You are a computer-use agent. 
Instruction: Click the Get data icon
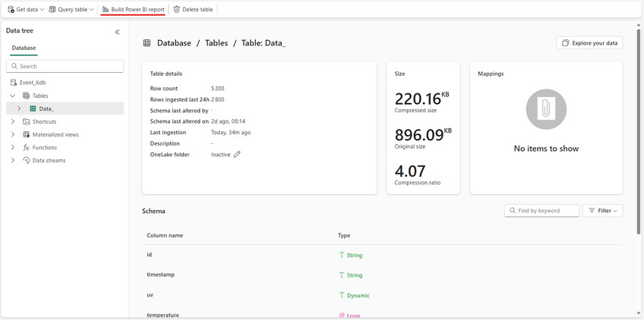pyautogui.click(x=11, y=9)
